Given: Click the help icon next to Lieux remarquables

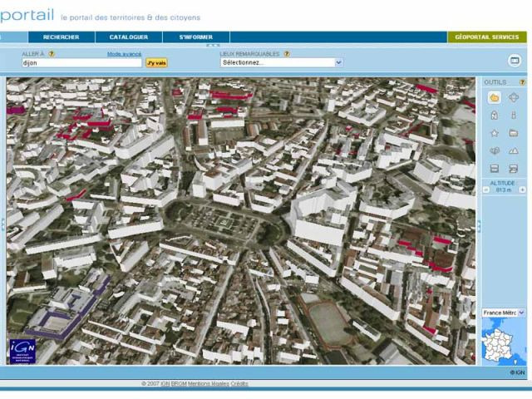Looking at the screenshot, I should point(287,54).
